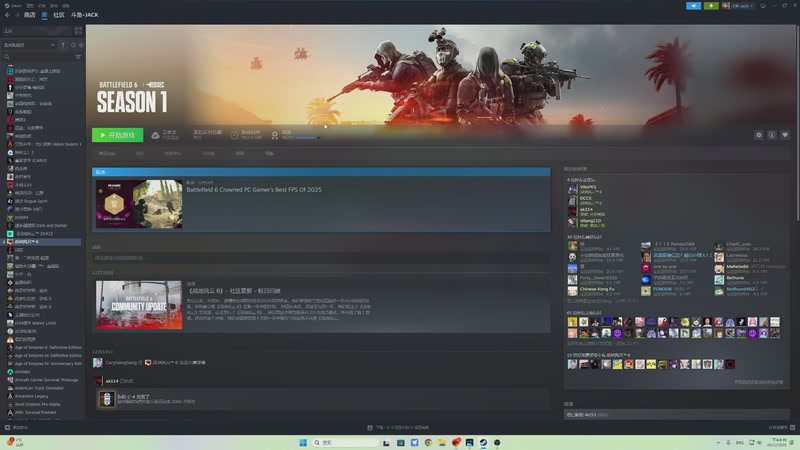800x450 pixels.
Task: Open friend ditang110 in friends list
Action: 586,222
